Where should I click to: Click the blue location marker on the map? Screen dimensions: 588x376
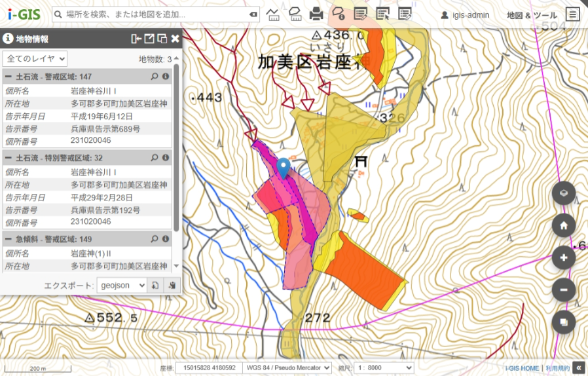[284, 167]
